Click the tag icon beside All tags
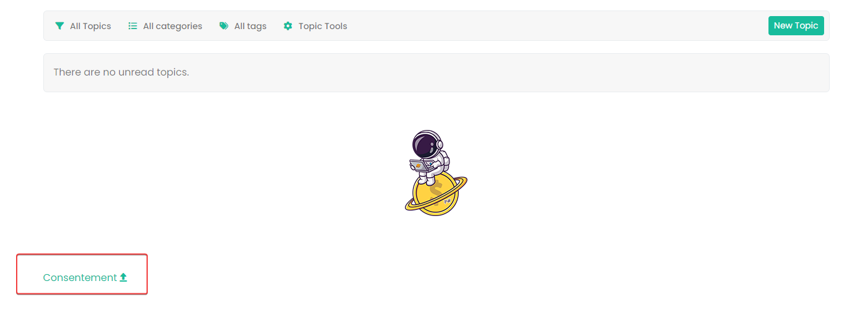This screenshot has height=320, width=868. click(224, 26)
